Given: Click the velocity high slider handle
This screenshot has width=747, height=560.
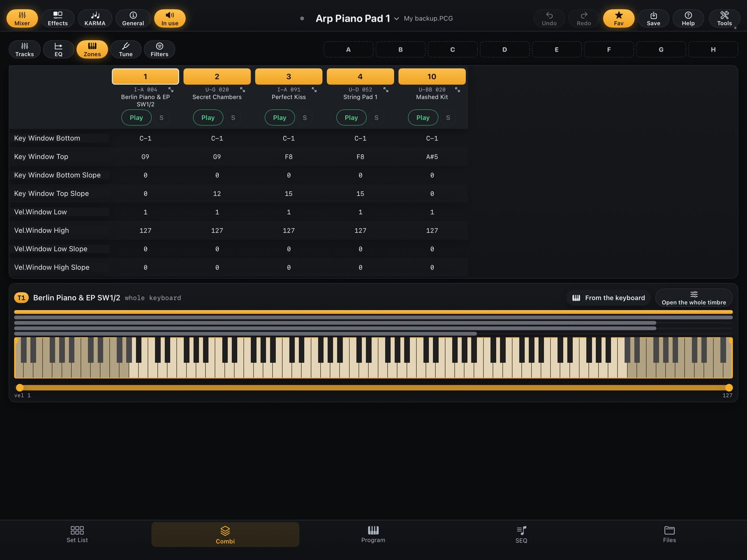Looking at the screenshot, I should pyautogui.click(x=729, y=388).
